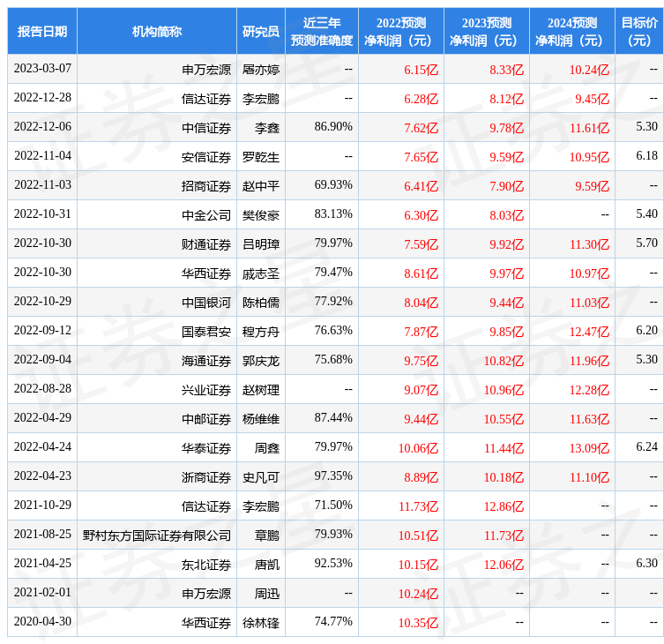
Task: Select analyst name 唐凯
Action: 267,565
